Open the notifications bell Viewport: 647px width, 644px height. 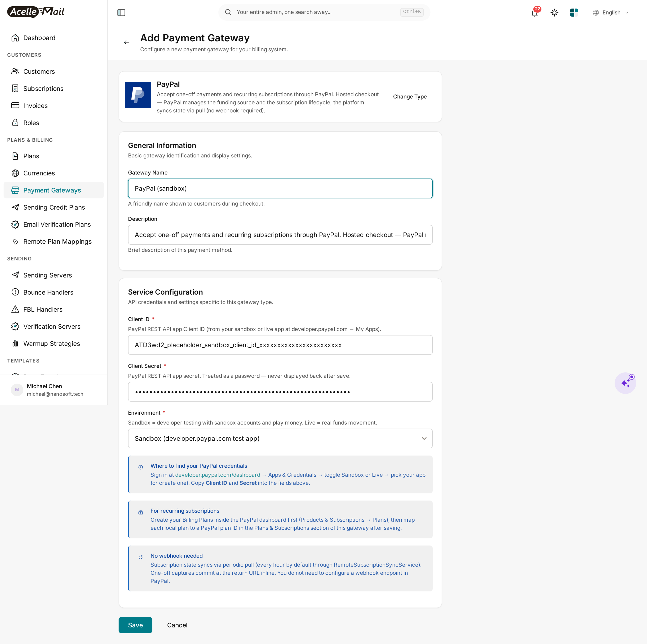(x=534, y=12)
